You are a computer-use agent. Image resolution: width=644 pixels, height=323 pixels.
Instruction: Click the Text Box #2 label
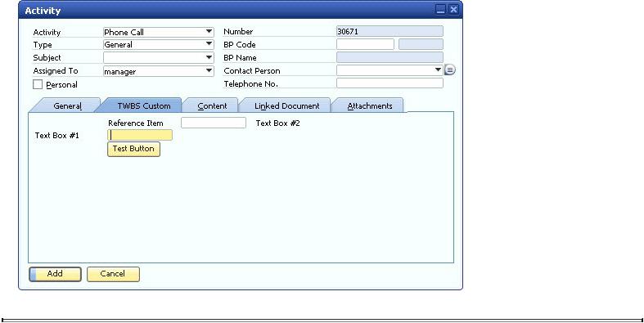(278, 123)
